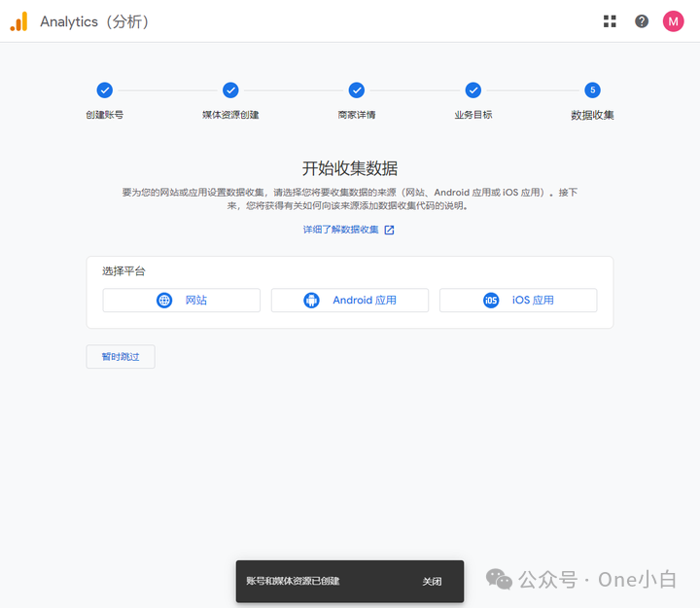Click the 商家详情 step label

point(356,115)
